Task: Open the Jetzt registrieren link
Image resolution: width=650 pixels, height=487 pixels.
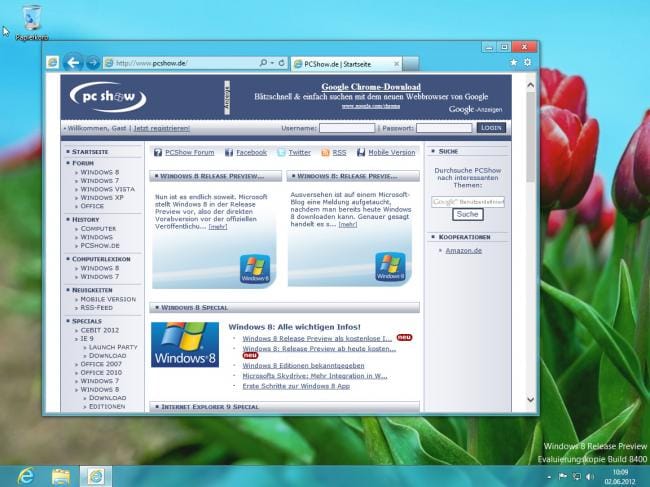Action: pos(161,128)
